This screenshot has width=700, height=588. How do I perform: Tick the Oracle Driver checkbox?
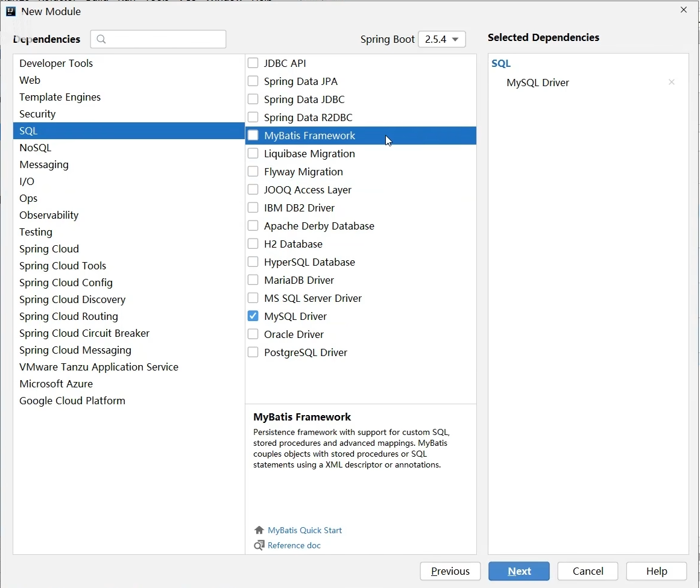coord(253,334)
